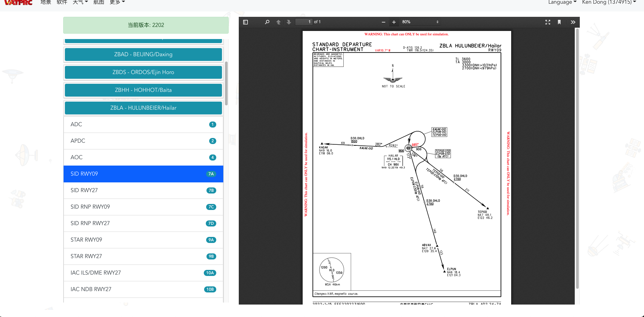Open the IAC ILS/DME RWY27 chart

point(143,273)
